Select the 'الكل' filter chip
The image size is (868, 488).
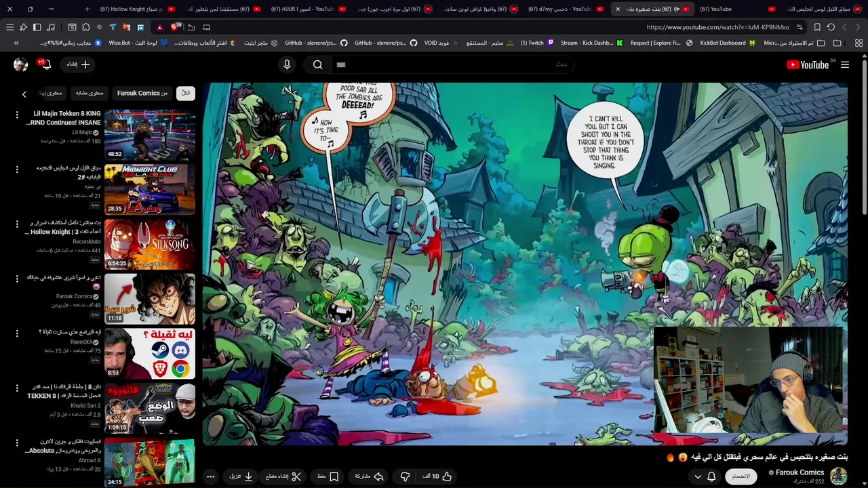[x=185, y=94]
